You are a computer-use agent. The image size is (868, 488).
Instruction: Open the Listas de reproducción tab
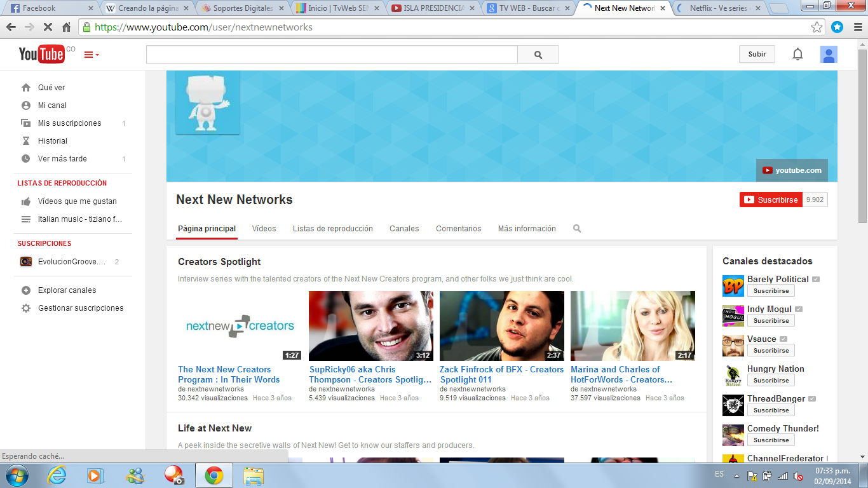coord(332,229)
